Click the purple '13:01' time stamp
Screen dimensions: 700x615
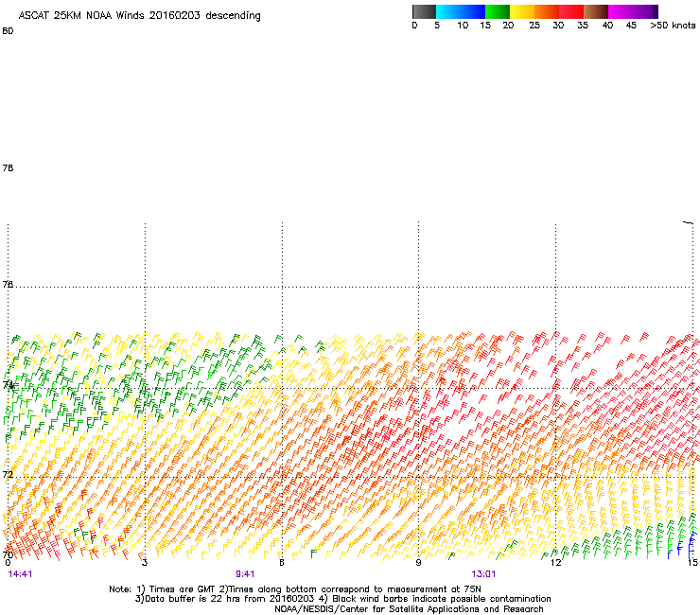(483, 574)
